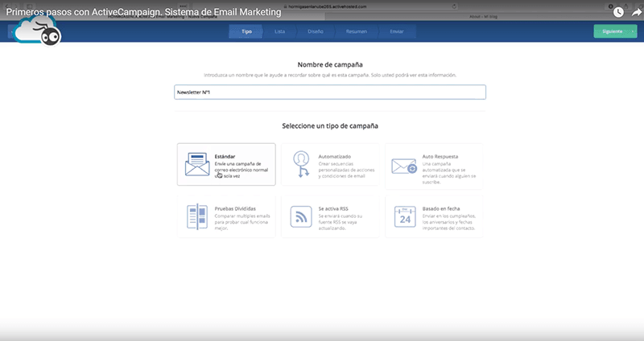Viewport: 644px width, 341px height.
Task: Click the Nombre de campaña heading
Action: [x=330, y=64]
